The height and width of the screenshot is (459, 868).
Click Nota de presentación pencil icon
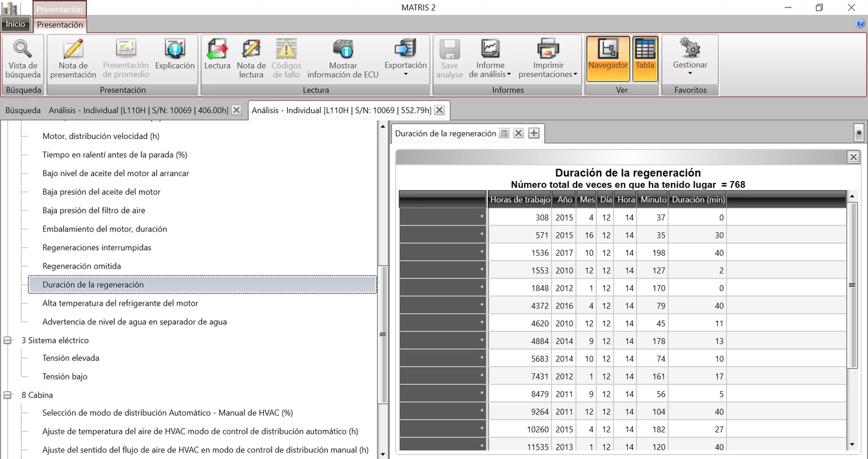(x=73, y=49)
